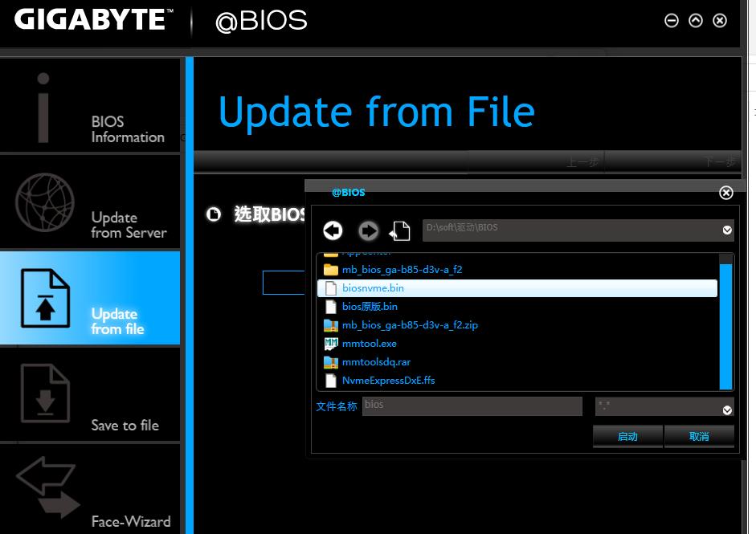Click the download document icon
The image size is (756, 534).
(45, 393)
